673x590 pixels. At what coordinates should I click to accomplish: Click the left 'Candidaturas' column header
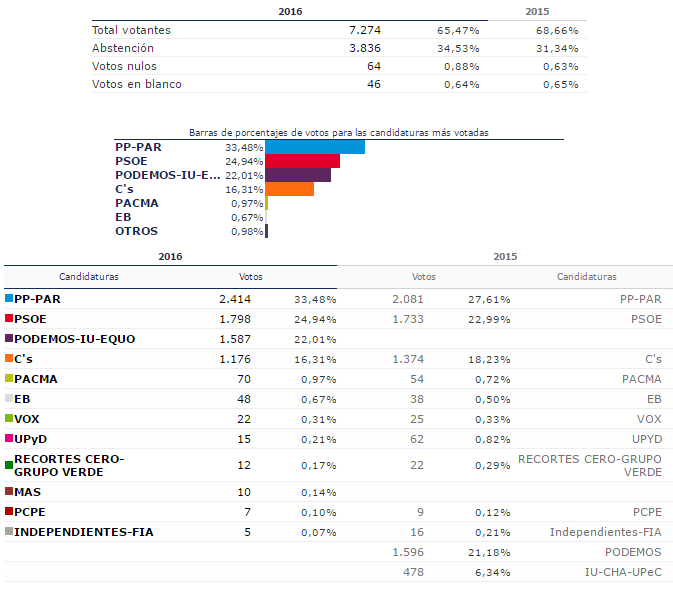point(89,277)
